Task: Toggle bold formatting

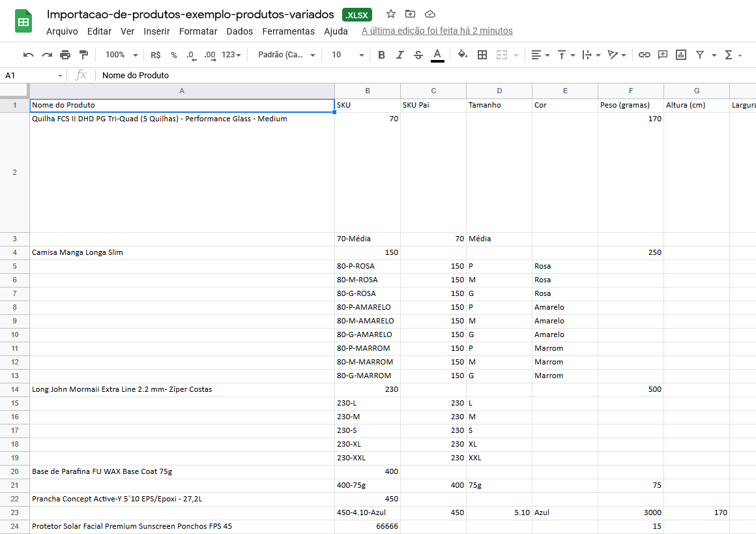Action: pos(381,55)
